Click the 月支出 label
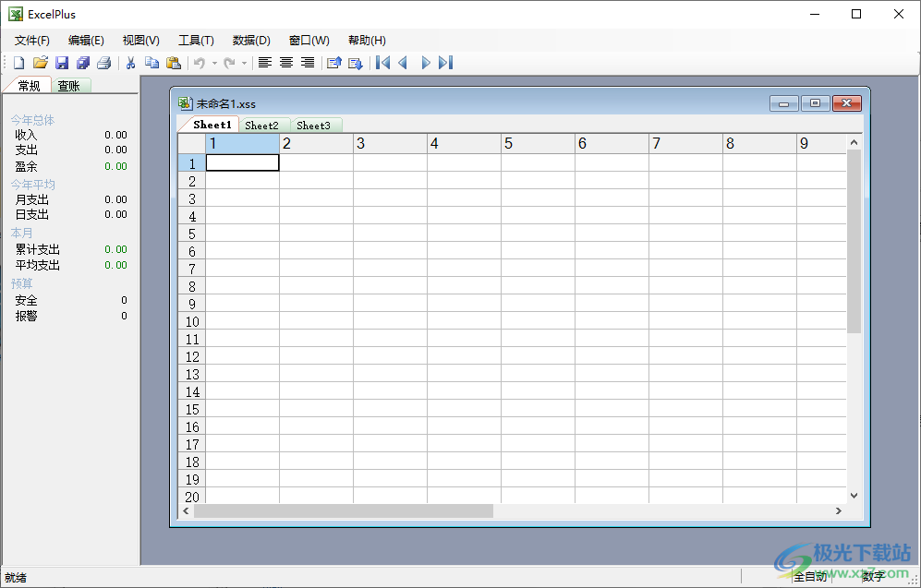Screen dimensions: 921x588 pyautogui.click(x=31, y=200)
